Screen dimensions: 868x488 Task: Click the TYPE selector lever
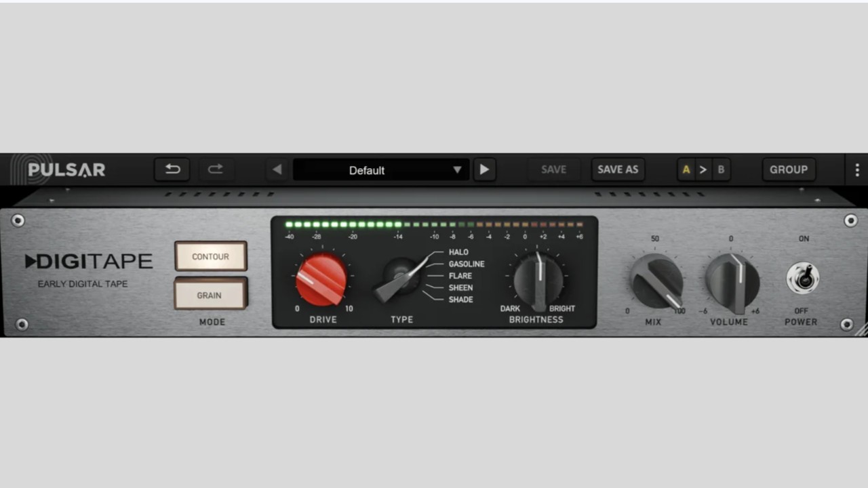(400, 278)
